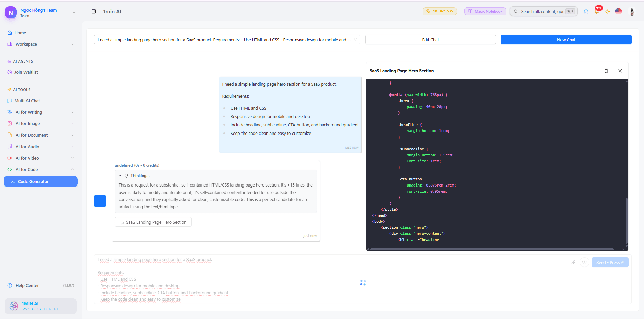Collapse the Thinking... section
Screen dimensions: 644x319
[x=120, y=176]
